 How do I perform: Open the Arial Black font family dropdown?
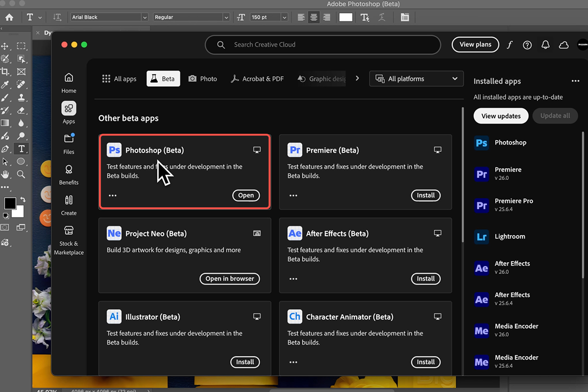coord(145,17)
